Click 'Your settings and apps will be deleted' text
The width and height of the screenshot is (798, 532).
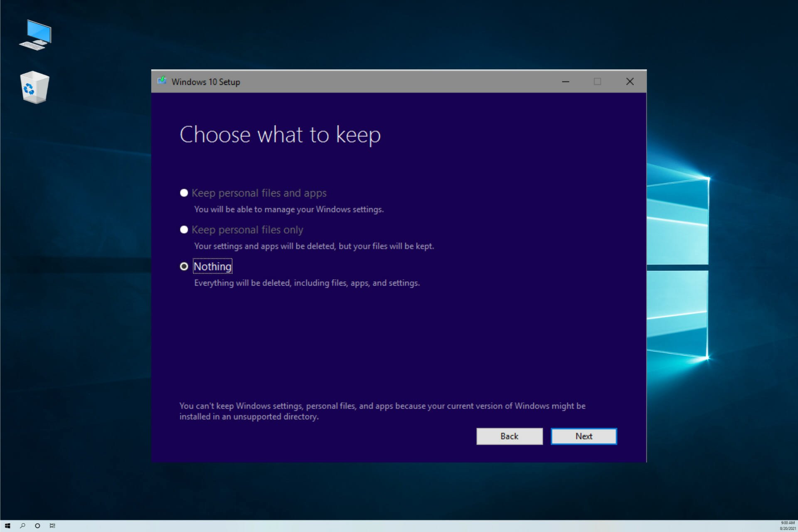(314, 246)
